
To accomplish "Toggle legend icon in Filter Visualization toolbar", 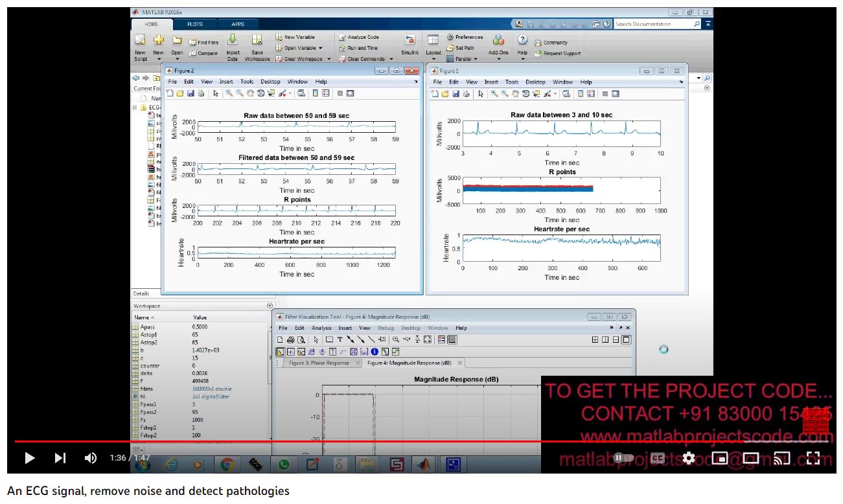I will pyautogui.click(x=442, y=339).
